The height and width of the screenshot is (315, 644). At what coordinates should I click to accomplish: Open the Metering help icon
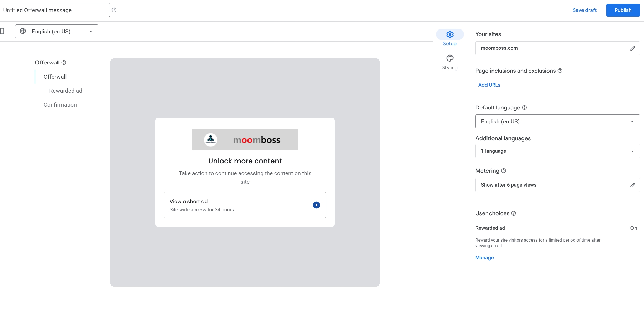[504, 171]
